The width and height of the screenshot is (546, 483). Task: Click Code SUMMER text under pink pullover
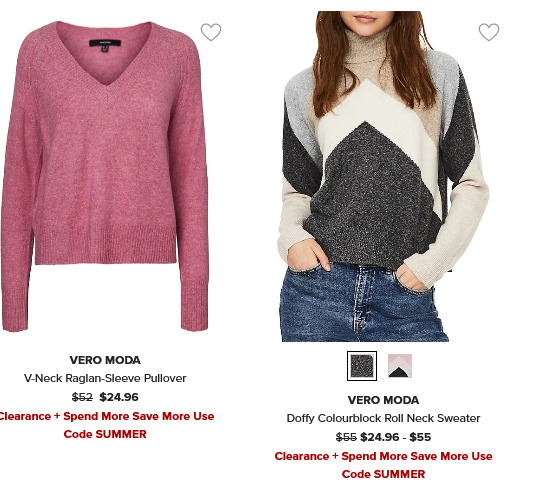click(105, 434)
